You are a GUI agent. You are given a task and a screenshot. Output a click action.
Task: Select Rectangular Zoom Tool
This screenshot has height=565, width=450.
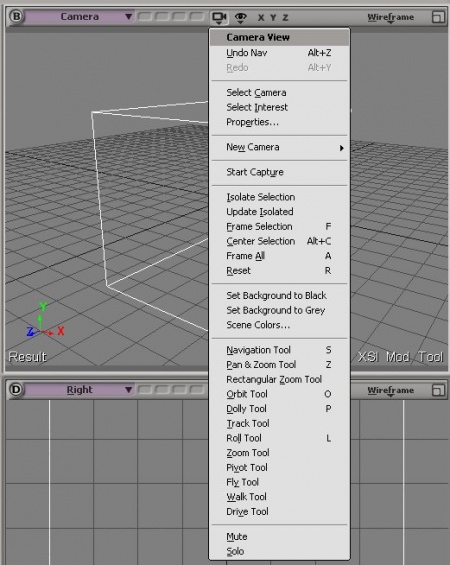[x=279, y=379]
